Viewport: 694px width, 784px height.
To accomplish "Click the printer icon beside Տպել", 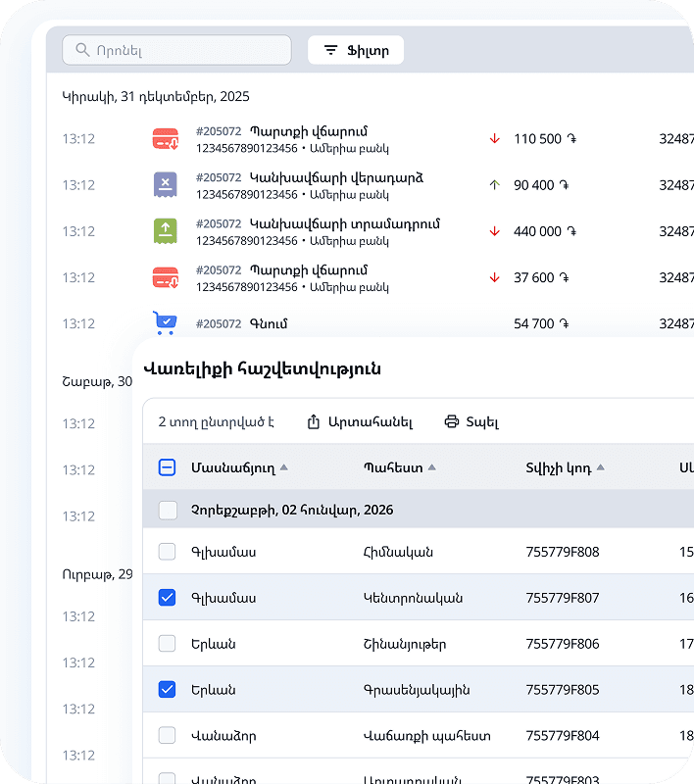I will tap(452, 422).
